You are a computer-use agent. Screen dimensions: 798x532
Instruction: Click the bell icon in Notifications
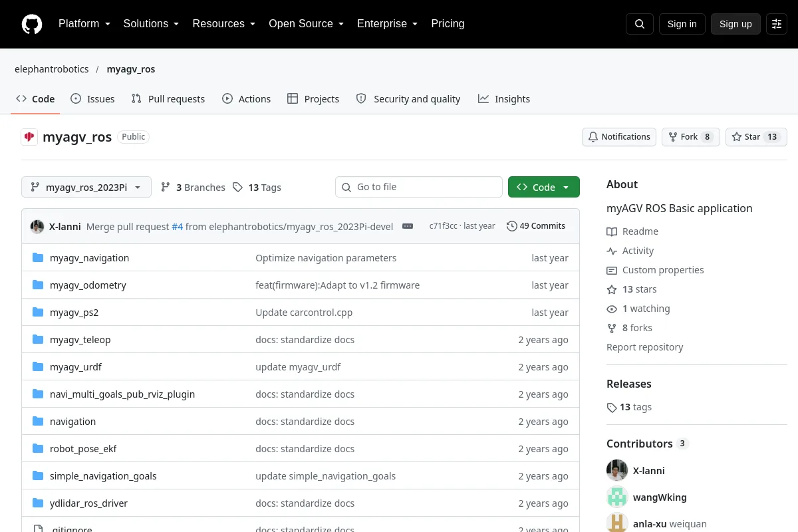(x=593, y=137)
